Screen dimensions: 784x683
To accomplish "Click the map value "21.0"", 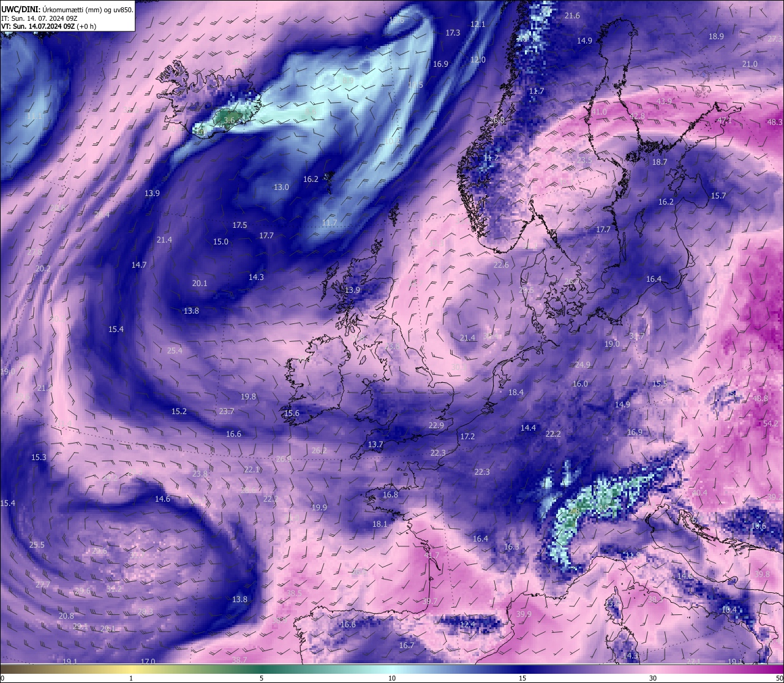I will (750, 64).
